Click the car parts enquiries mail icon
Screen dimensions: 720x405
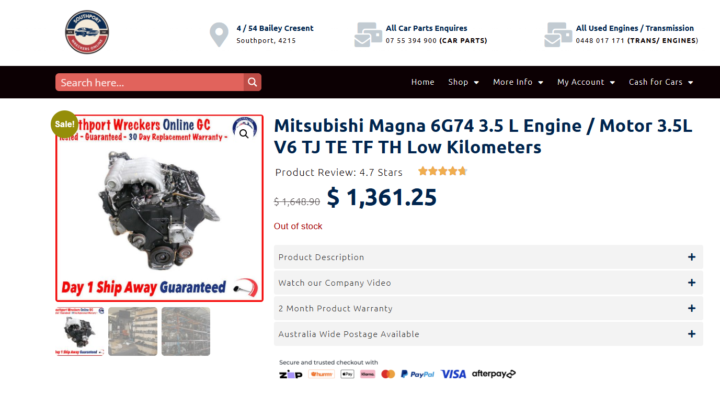coord(368,34)
